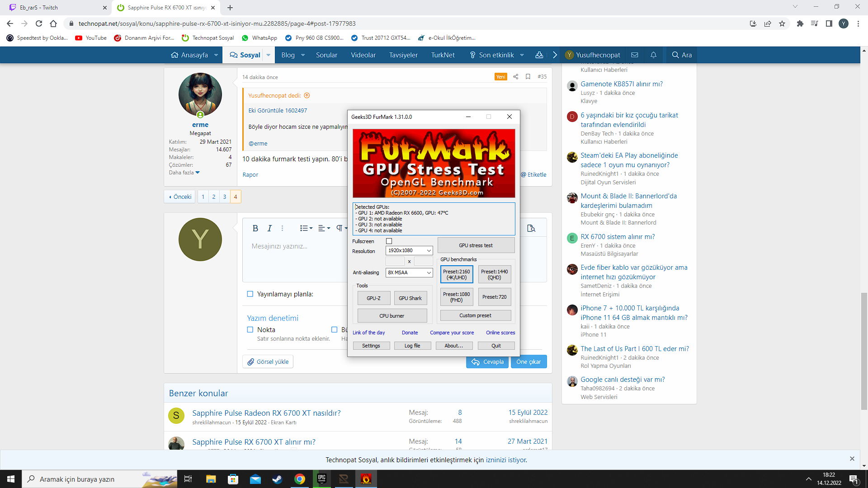This screenshot has width=868, height=488.
Task: Open the Resolution 1920x1080 dropdown
Action: click(x=409, y=251)
